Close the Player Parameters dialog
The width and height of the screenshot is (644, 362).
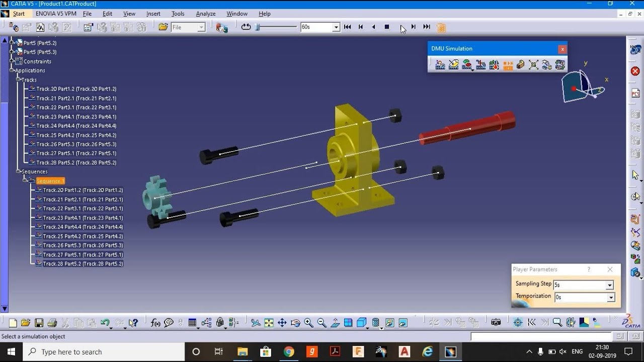pos(610,269)
